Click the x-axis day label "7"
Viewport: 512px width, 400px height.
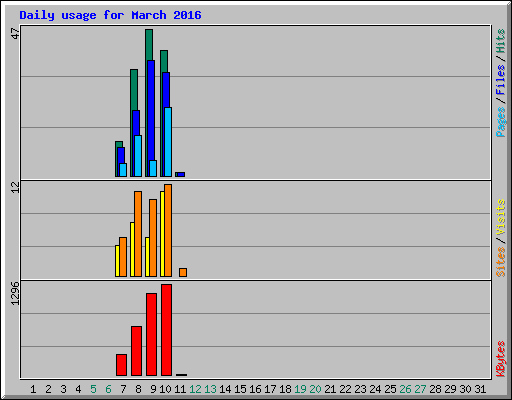click(123, 389)
